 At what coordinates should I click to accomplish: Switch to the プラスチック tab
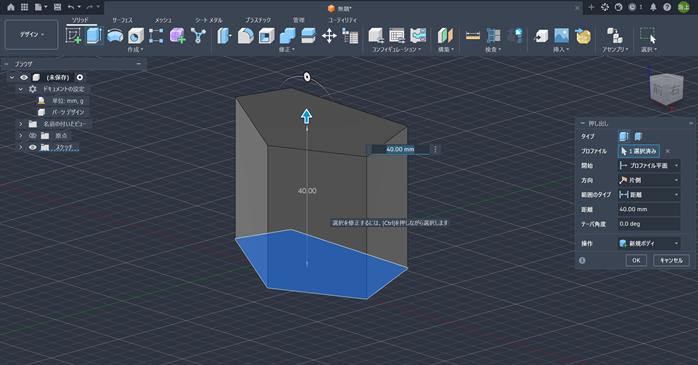pyautogui.click(x=258, y=20)
